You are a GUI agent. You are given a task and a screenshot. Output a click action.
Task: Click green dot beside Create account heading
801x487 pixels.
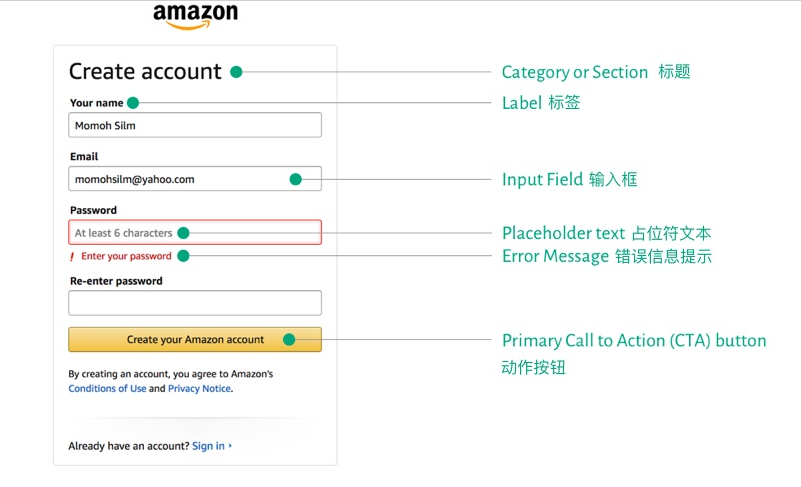[236, 72]
